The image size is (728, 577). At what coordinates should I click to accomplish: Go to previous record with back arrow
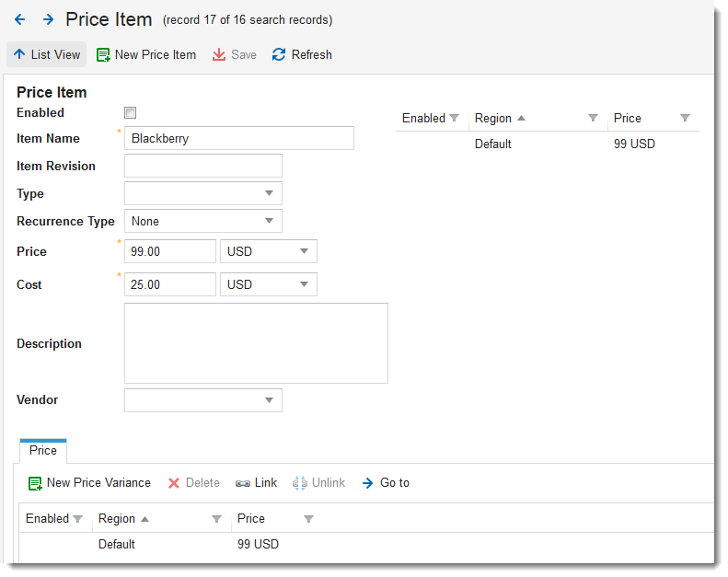coord(19,19)
